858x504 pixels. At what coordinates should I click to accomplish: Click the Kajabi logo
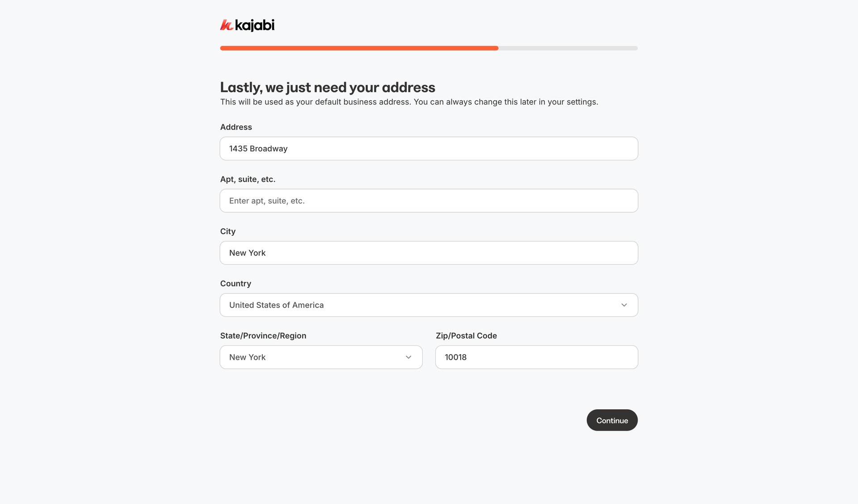point(247,25)
